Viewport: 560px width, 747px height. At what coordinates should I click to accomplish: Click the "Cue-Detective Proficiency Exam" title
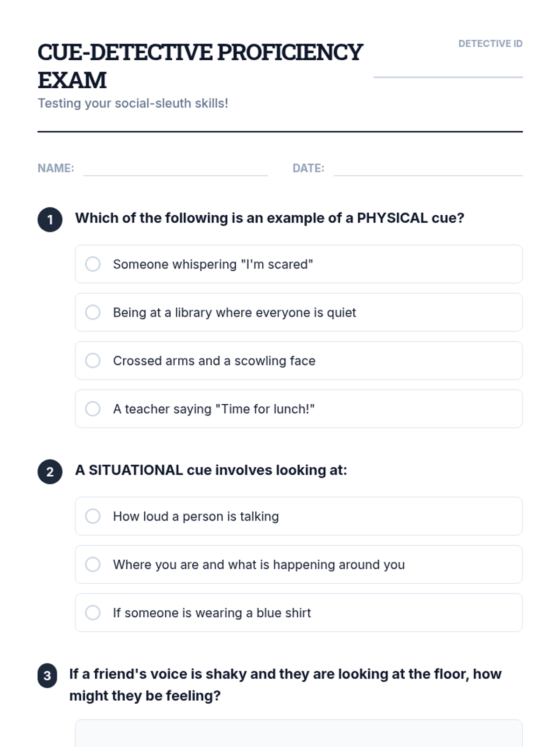point(200,65)
